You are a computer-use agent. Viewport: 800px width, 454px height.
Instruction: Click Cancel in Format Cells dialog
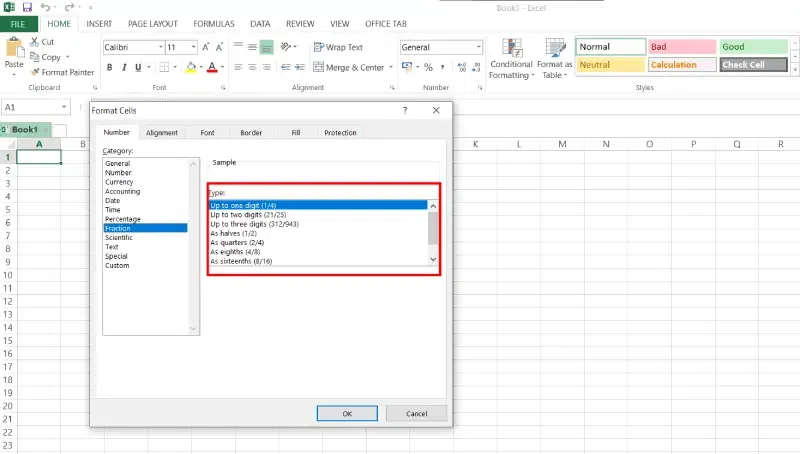tap(416, 414)
